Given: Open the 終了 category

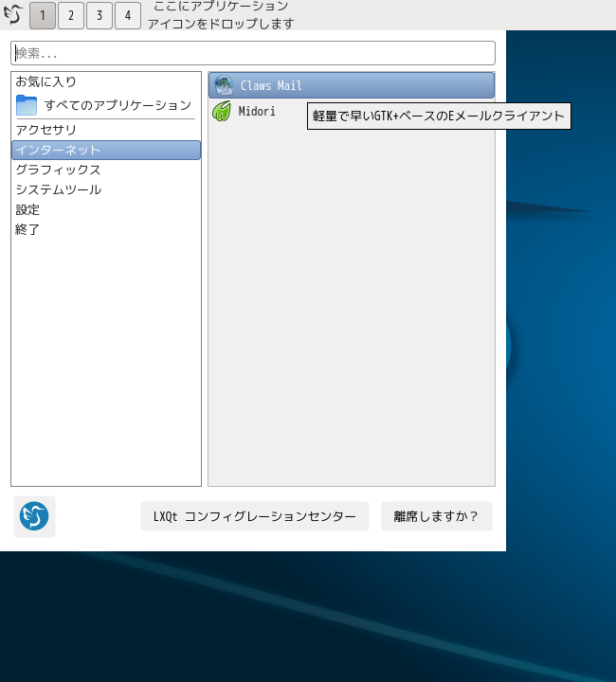Looking at the screenshot, I should point(106,229).
